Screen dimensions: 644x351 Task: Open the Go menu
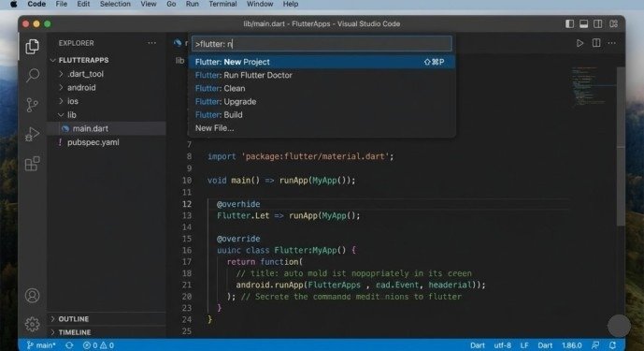(171, 4)
